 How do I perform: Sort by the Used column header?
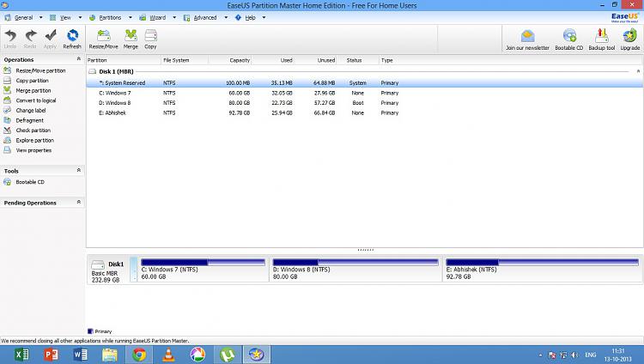pyautogui.click(x=273, y=60)
